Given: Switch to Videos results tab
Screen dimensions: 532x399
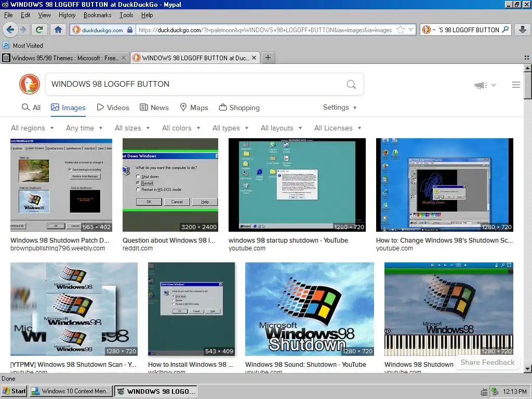Looking at the screenshot, I should point(113,108).
